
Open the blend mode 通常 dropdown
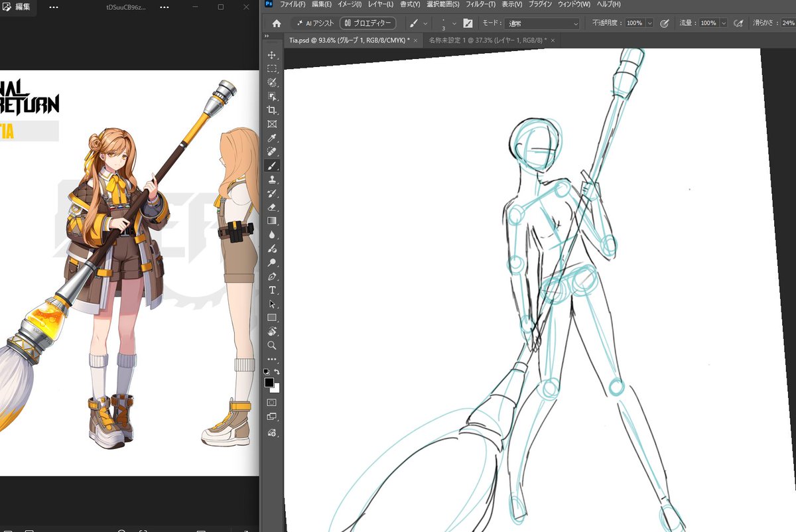tap(542, 23)
